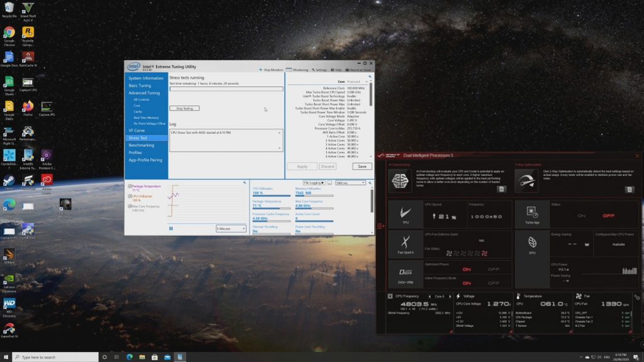Toggle Package Temperature graph checkbox
This screenshot has height=362, width=644.
point(130,186)
